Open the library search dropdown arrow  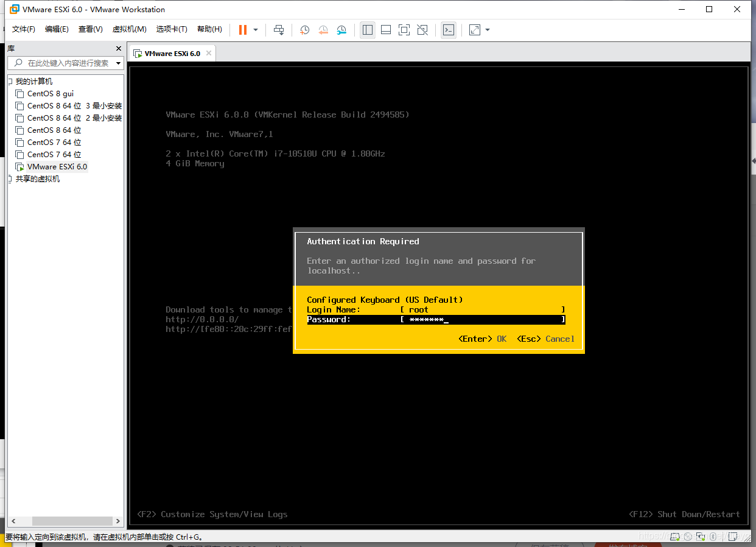(118, 63)
